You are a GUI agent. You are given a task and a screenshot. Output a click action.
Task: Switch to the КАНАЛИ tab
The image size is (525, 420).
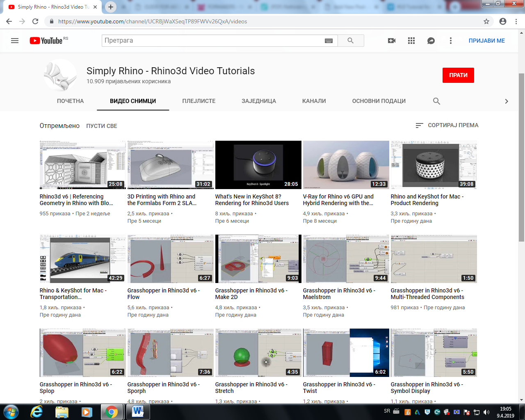(314, 101)
